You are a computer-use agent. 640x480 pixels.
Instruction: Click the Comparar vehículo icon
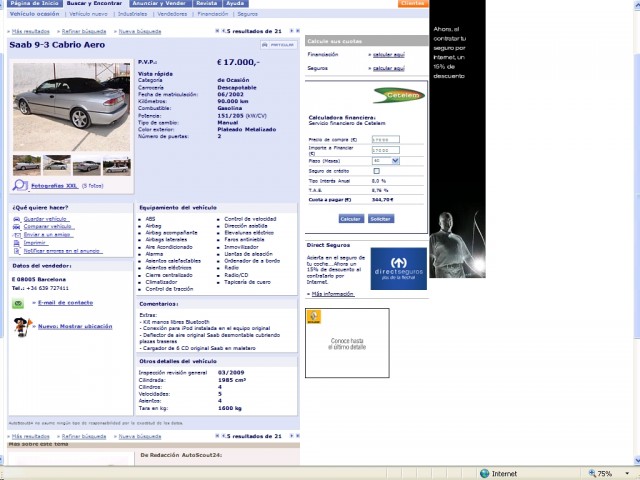(x=17, y=227)
